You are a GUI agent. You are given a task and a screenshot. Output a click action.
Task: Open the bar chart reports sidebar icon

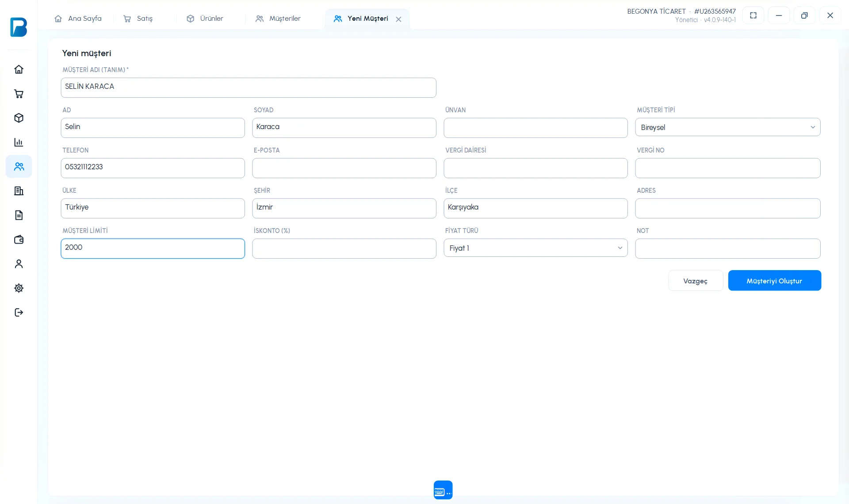(19, 142)
